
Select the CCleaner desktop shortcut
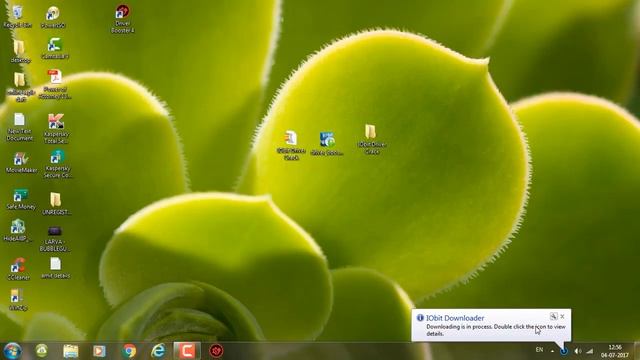click(x=18, y=269)
